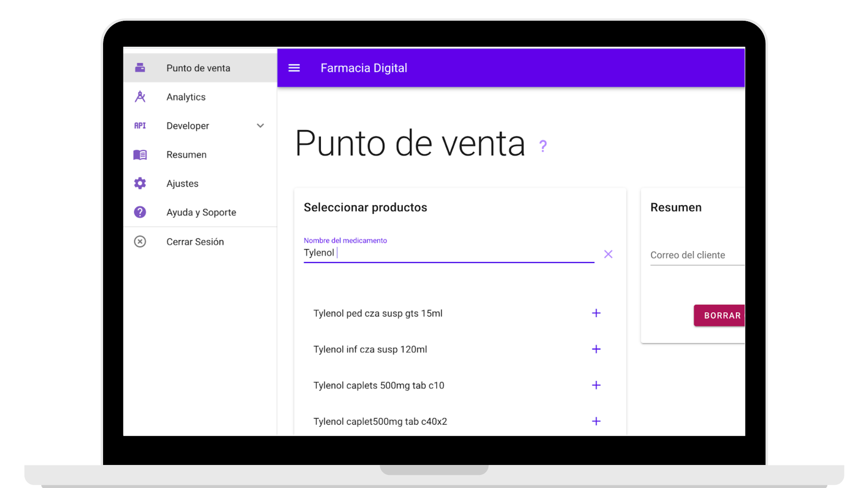Click the Cerrar Sesión circled X icon
868x488 pixels.
[140, 242]
